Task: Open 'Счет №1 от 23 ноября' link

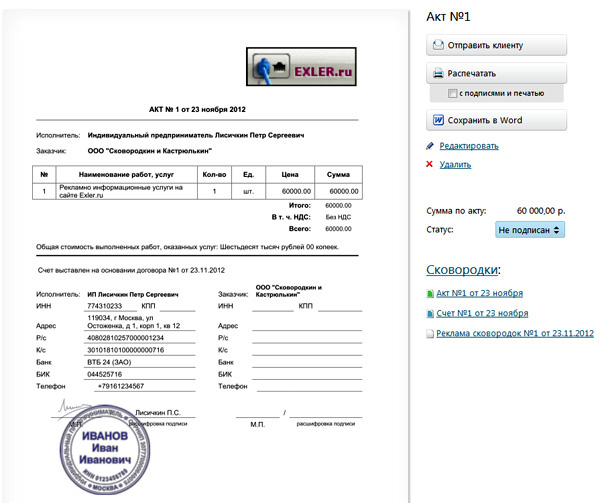Action: point(481,313)
